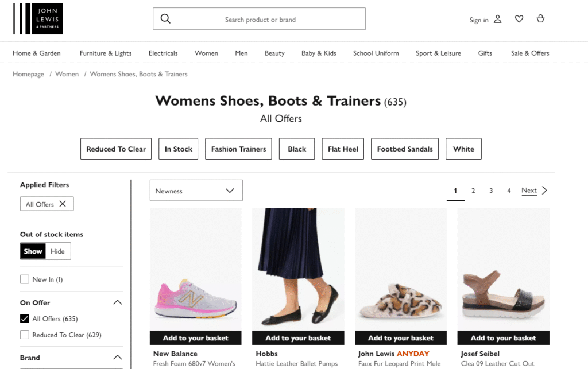Click Womens Shoes, Boots & Trainers breadcrumb
Screen dimensions: 588x369
139,74
